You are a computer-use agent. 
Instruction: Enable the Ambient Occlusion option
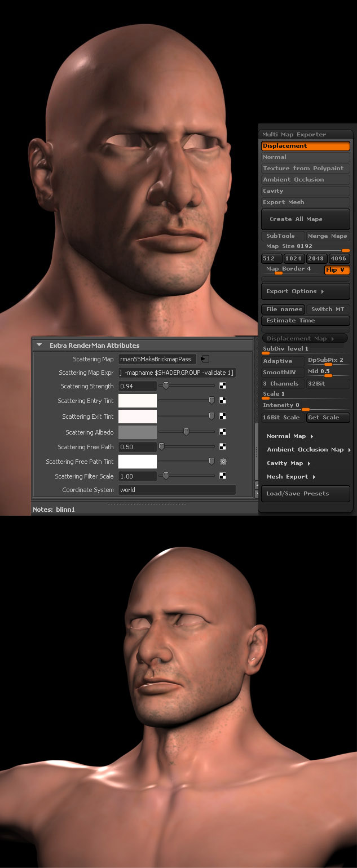[x=305, y=180]
